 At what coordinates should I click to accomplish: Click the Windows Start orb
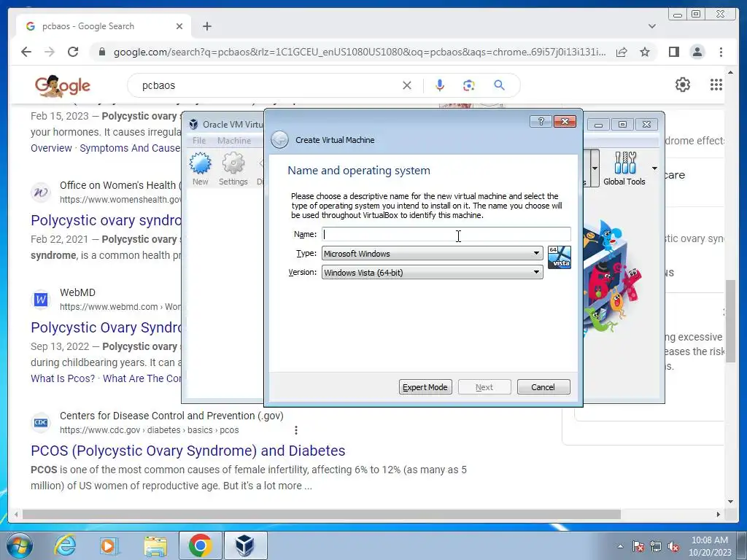(x=19, y=545)
